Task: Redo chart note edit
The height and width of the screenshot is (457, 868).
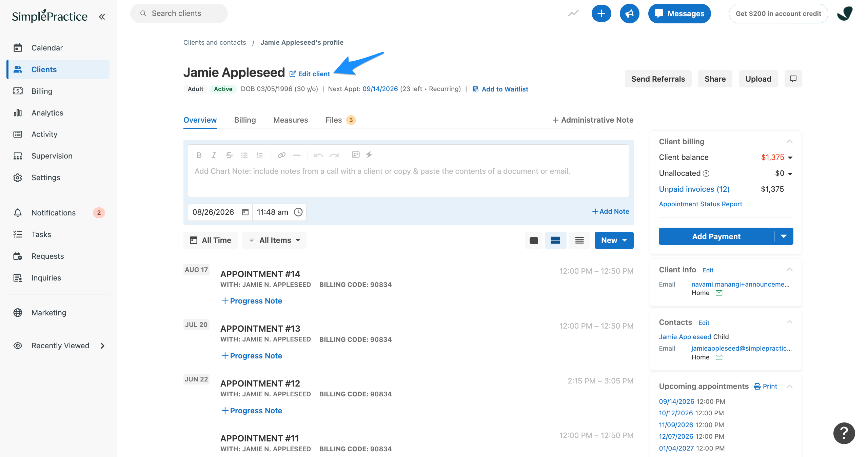Action: pos(334,155)
